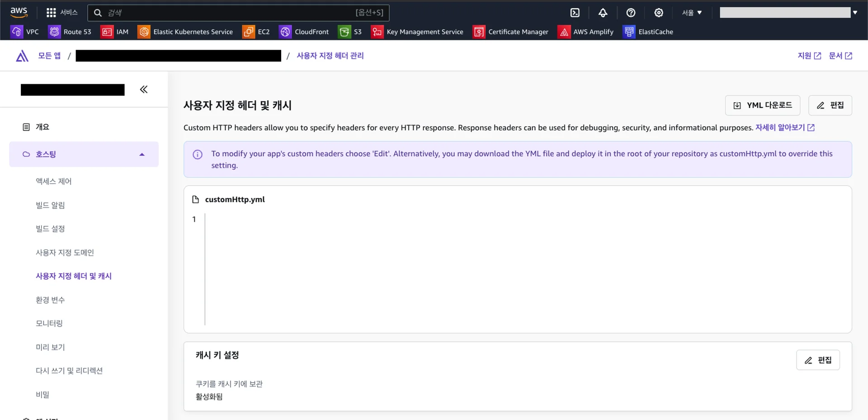Click 편집 for custom headers
Image resolution: width=868 pixels, height=420 pixels.
(x=830, y=105)
